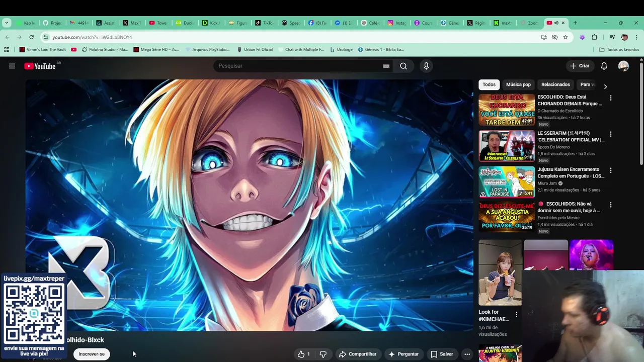Open the Gênesis 1 - Bíblia bookmark
Image resolution: width=644 pixels, height=362 pixels.
[x=381, y=49]
